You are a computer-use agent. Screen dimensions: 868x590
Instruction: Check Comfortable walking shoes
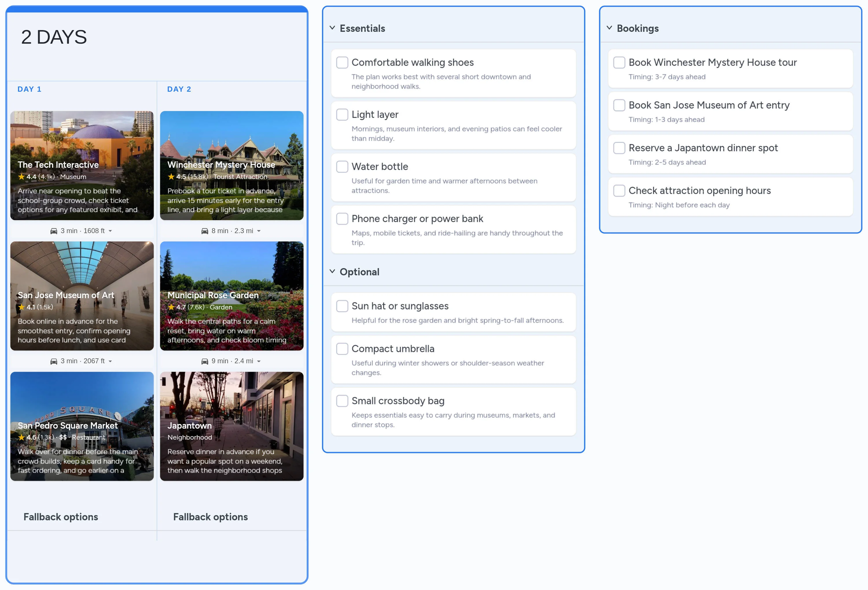pyautogui.click(x=342, y=62)
